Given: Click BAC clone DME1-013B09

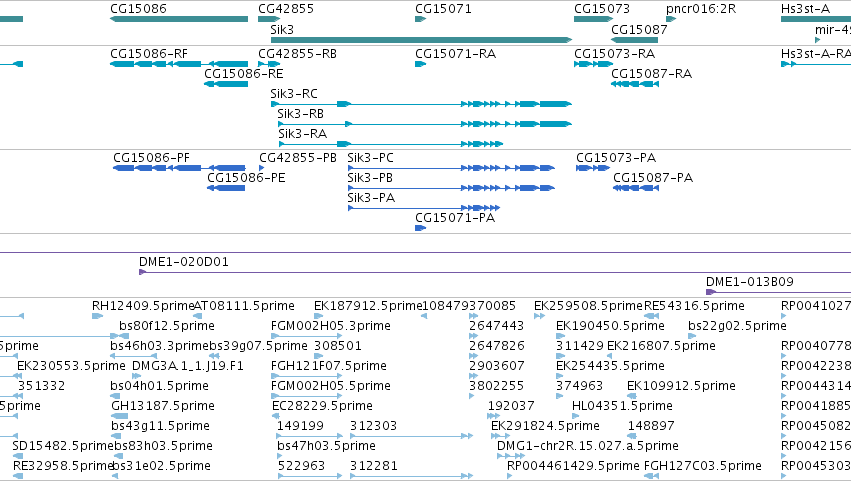Looking at the screenshot, I should pyautogui.click(x=750, y=282).
